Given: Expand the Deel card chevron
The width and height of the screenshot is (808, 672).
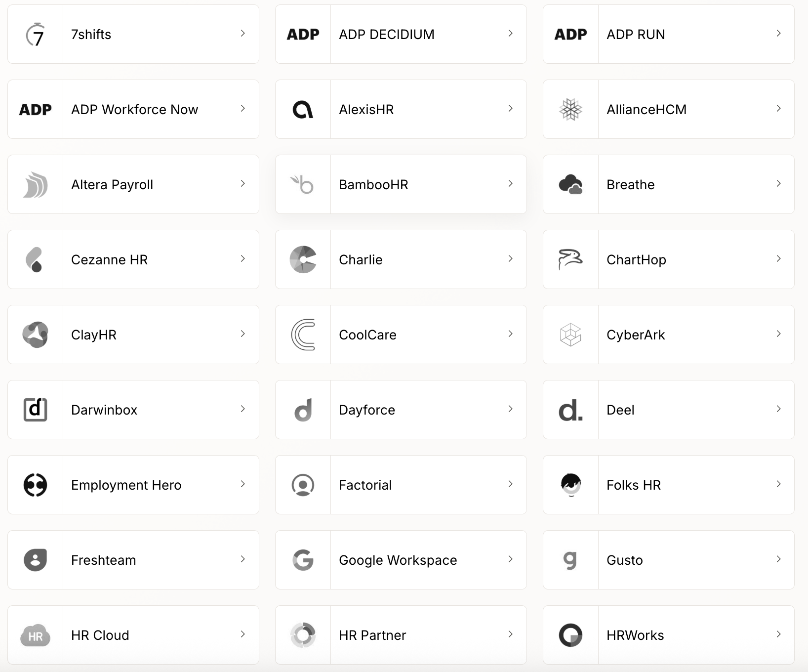Looking at the screenshot, I should 778,409.
